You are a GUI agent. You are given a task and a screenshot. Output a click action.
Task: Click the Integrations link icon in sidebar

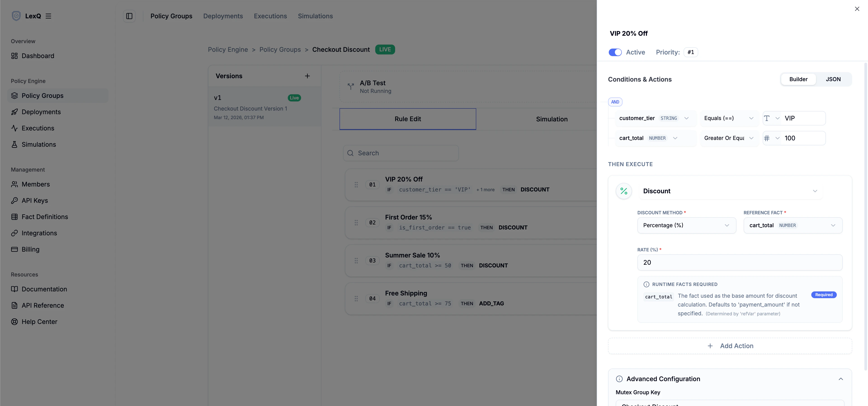tap(14, 233)
